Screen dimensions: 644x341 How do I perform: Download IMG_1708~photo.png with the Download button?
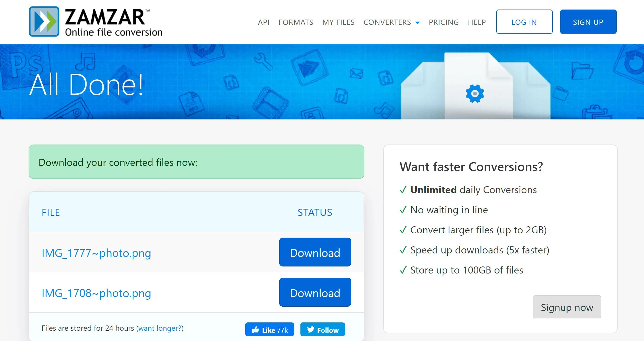pyautogui.click(x=315, y=292)
